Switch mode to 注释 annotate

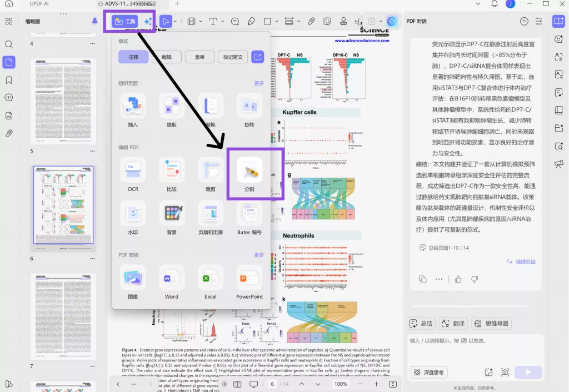tap(133, 57)
